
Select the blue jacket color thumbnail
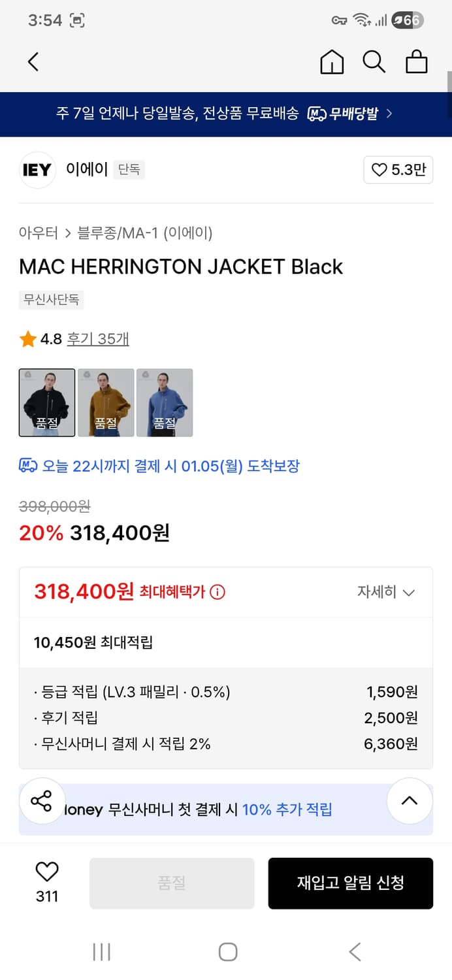[165, 402]
